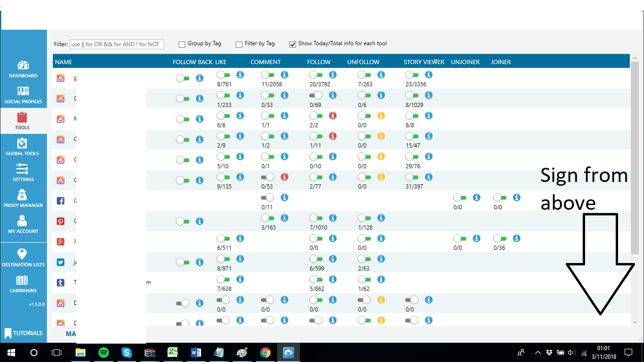The height and width of the screenshot is (362, 644).
Task: Open Excel from the taskbar
Action: [x=173, y=353]
